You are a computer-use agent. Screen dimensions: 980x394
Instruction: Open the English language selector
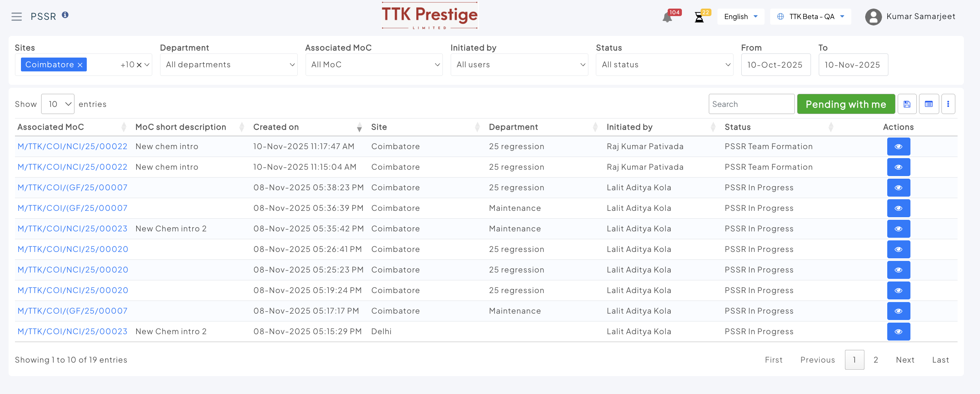(x=740, y=17)
